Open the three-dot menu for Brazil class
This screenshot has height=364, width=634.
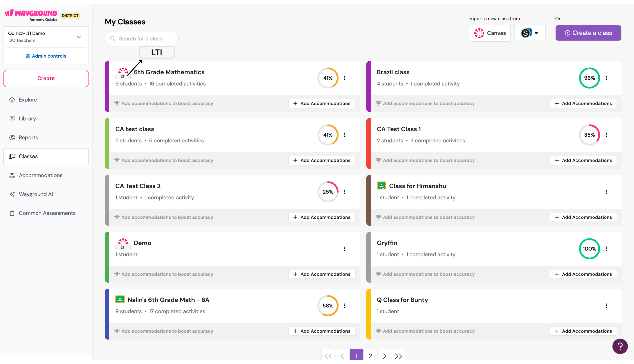pyautogui.click(x=606, y=78)
